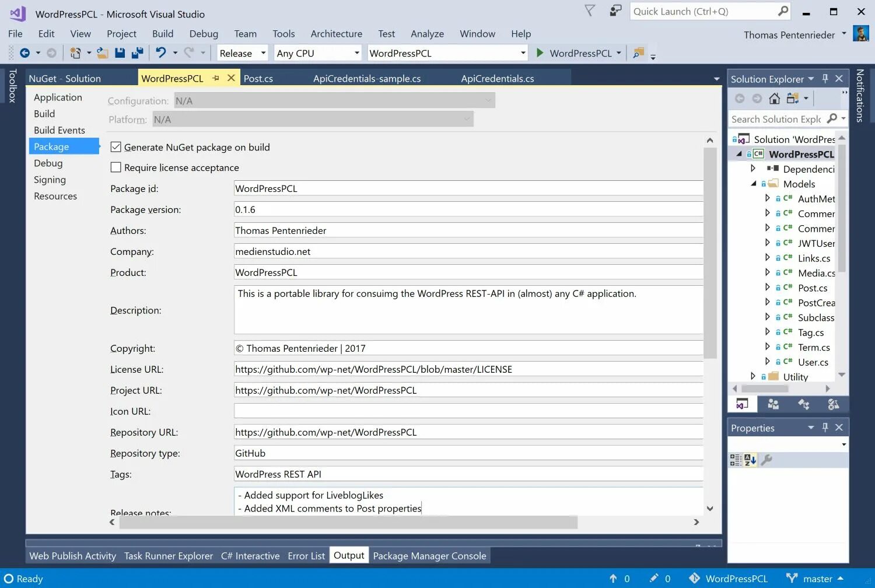
Task: Check Require license acceptance
Action: (116, 167)
